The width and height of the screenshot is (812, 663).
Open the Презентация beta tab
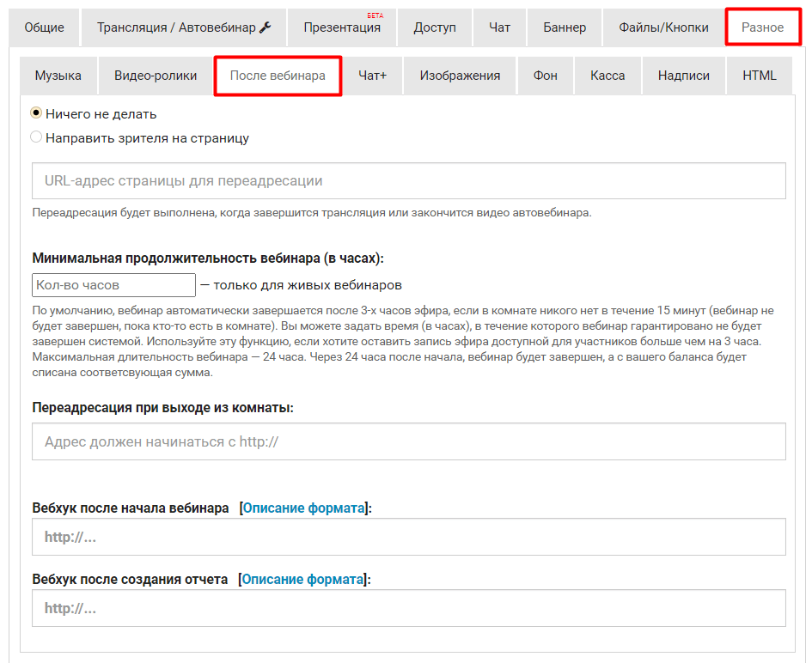click(x=342, y=27)
